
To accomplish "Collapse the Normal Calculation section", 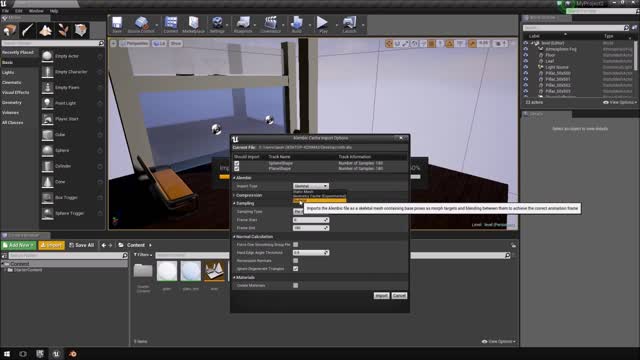I will tap(234, 237).
